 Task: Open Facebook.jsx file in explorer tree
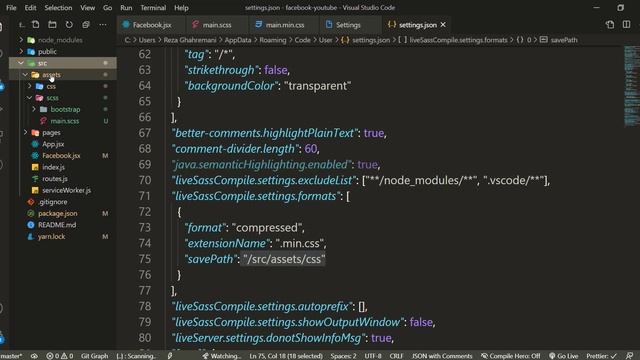click(61, 156)
